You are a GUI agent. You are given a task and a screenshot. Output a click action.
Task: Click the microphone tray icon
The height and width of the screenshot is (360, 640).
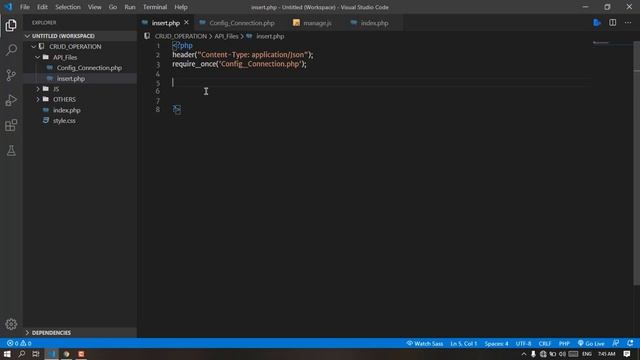(x=533, y=354)
